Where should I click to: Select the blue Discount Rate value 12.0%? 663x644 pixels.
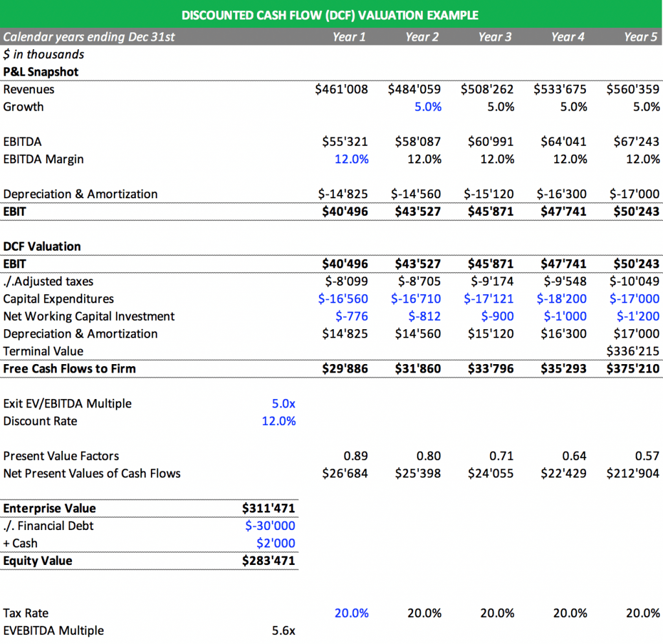click(x=278, y=421)
